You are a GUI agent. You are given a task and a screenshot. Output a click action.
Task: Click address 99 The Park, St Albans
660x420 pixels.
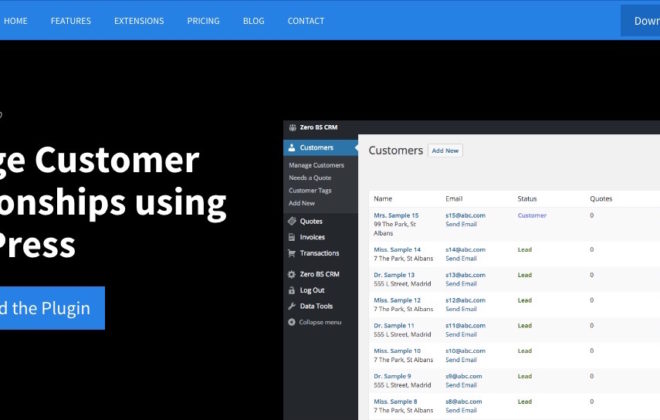coord(395,229)
